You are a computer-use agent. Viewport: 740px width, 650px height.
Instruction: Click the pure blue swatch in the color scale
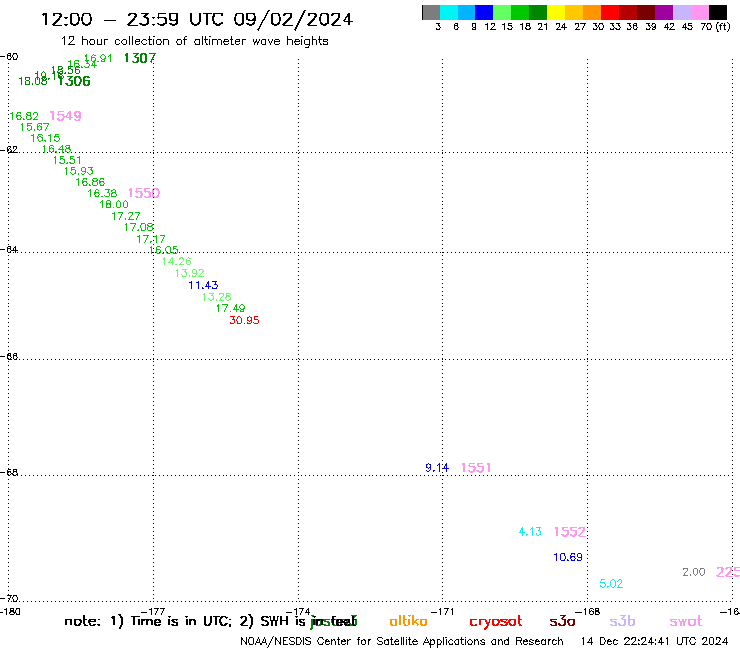tap(484, 12)
